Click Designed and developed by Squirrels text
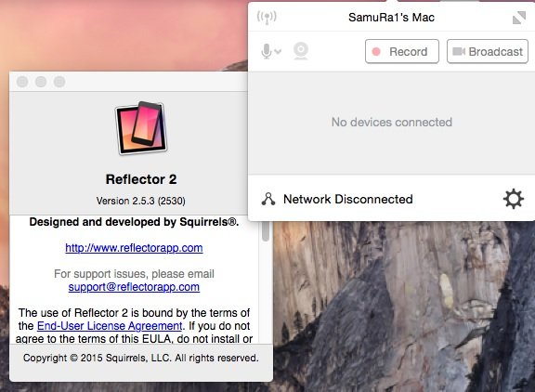Screen dimensions: 535x392 (x=134, y=222)
